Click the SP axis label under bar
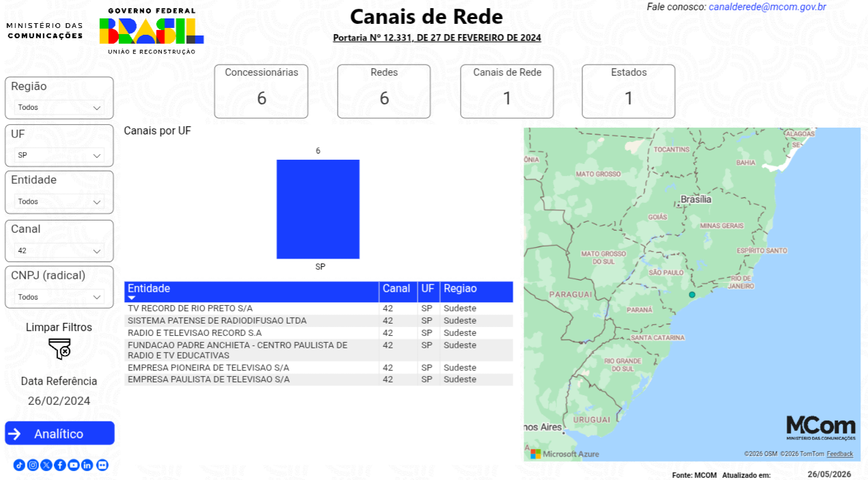 (x=321, y=267)
